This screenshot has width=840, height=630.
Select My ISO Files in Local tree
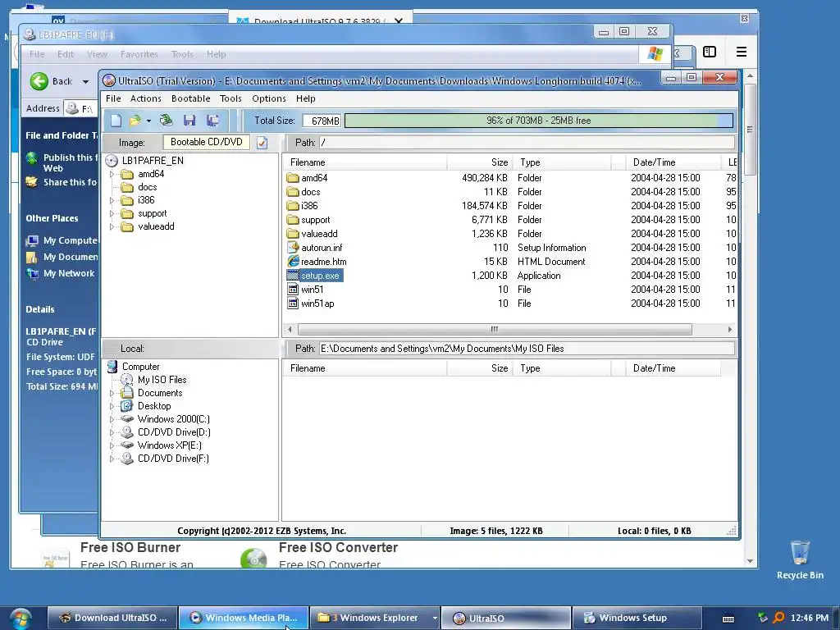click(x=162, y=379)
